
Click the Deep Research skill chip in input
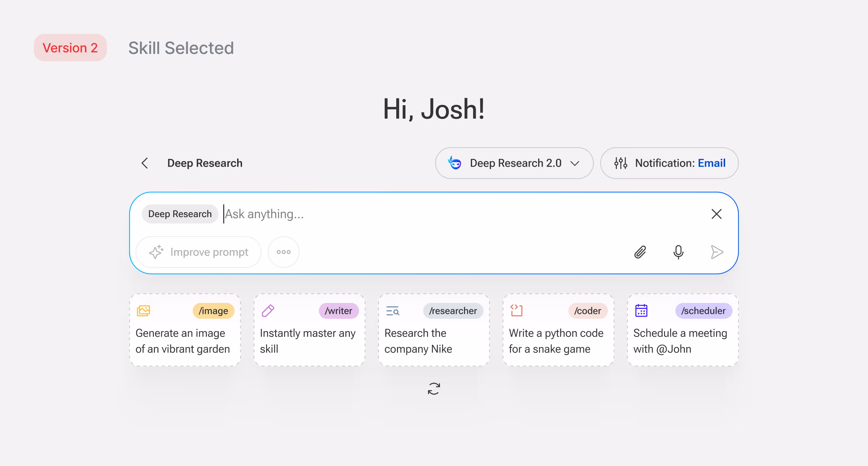click(180, 214)
